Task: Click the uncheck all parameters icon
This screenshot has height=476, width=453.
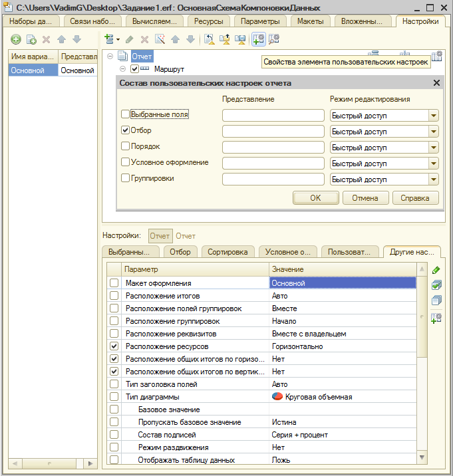Action: coord(436,300)
